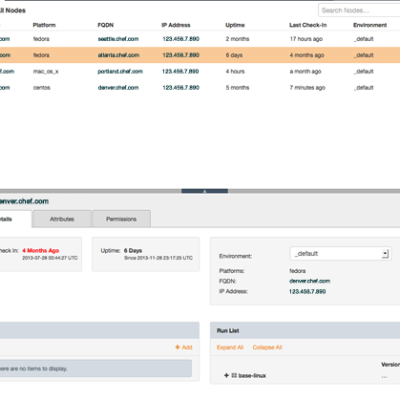Image resolution: width=400 pixels, height=400 pixels.
Task: Click the '5 months' uptime cell
Action: 237,88
